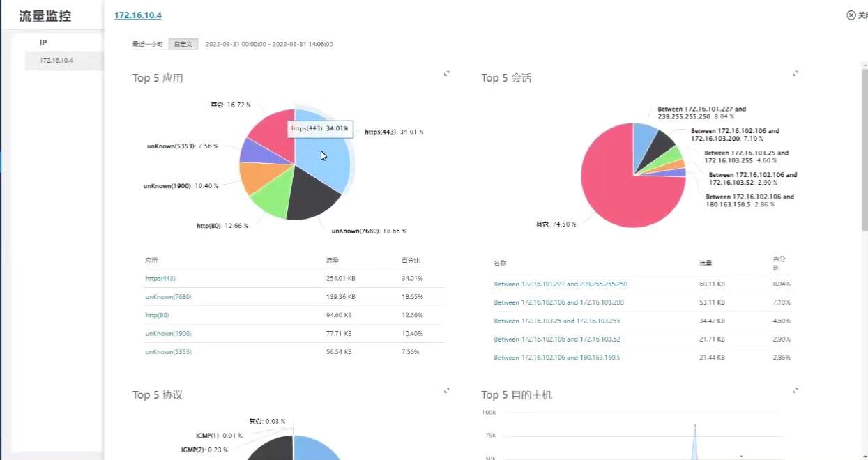Click the Top 5 会话 heading
The width and height of the screenshot is (868, 460).
click(x=506, y=78)
